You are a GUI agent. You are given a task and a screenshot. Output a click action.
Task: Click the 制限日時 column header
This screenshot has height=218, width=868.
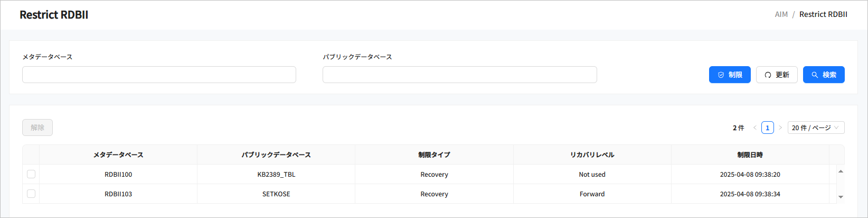750,155
